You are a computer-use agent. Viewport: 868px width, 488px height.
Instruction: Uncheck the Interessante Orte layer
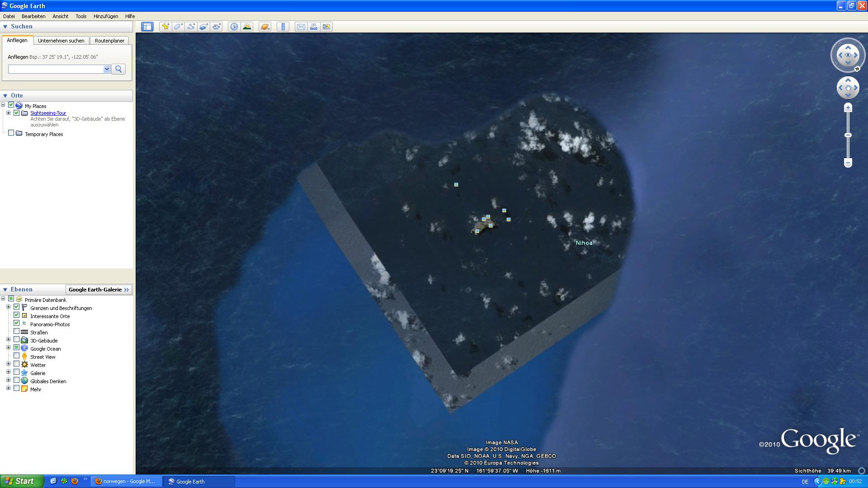click(17, 315)
